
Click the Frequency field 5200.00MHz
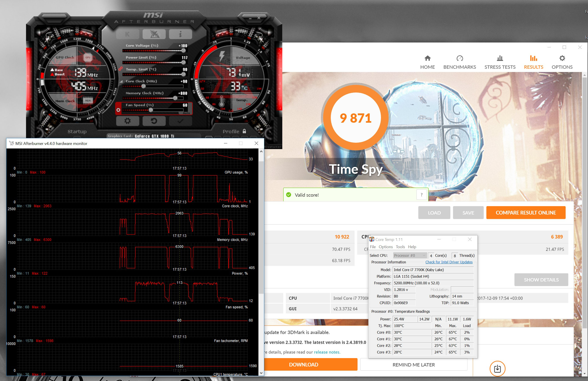point(433,283)
